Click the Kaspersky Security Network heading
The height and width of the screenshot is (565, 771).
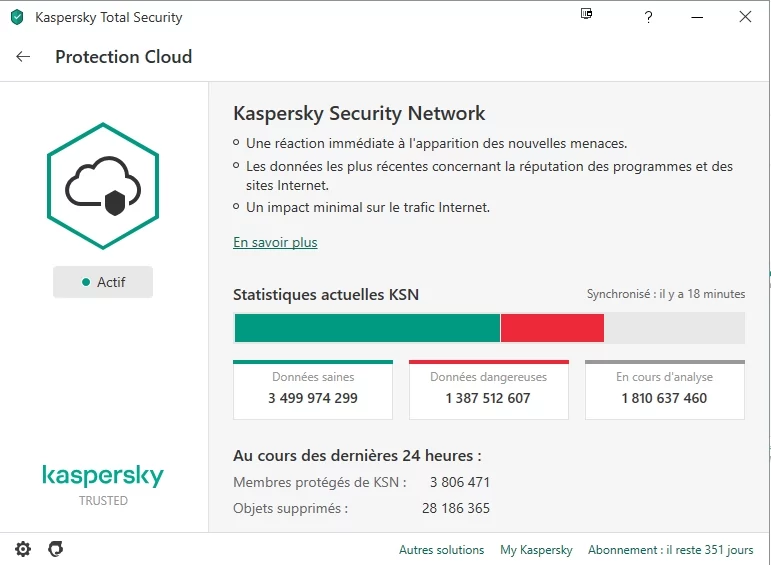click(x=359, y=114)
